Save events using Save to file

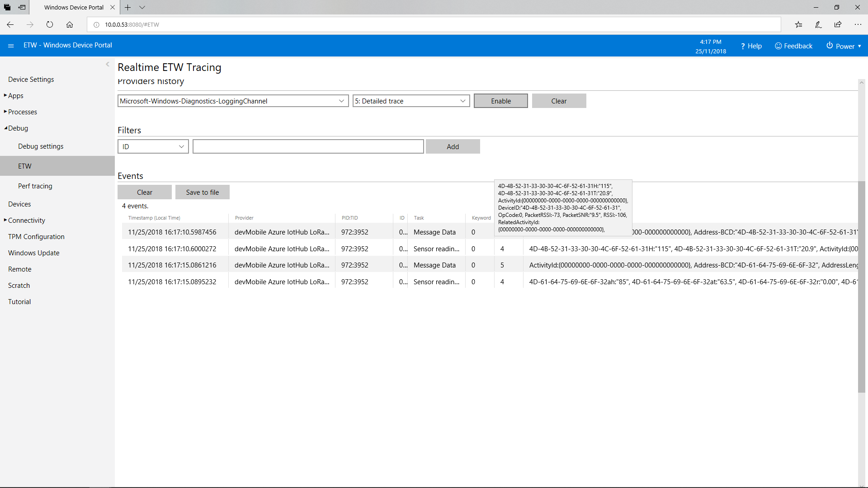(x=202, y=192)
